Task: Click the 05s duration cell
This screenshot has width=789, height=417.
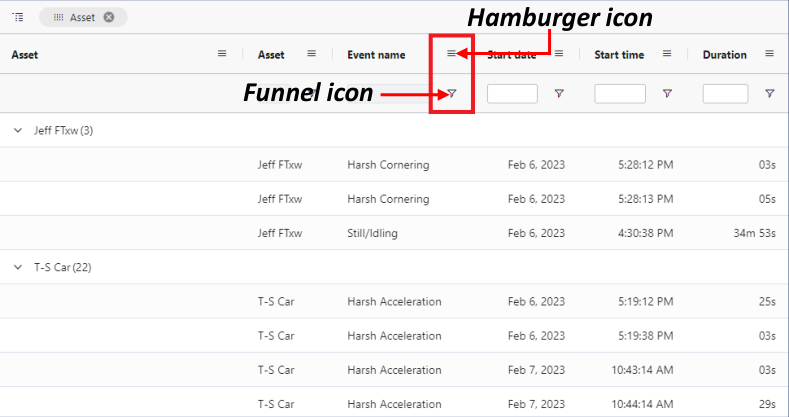Action: [x=767, y=199]
